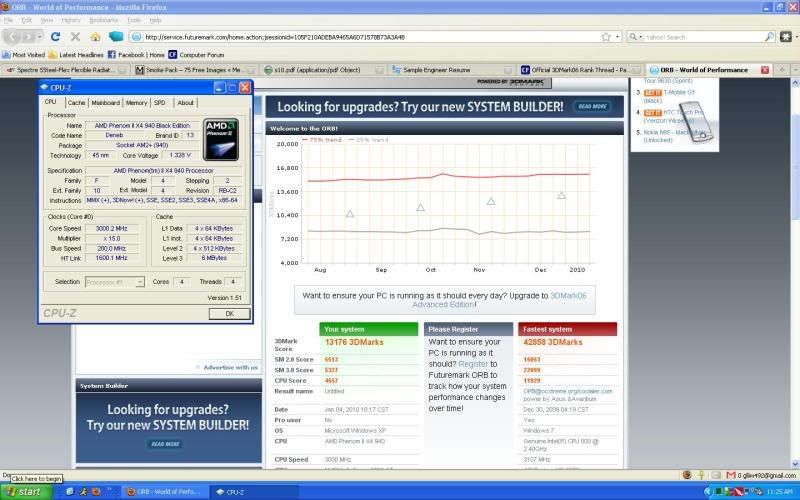
Task: Switch to the Memory tab in CPU-Z
Action: pyautogui.click(x=136, y=103)
